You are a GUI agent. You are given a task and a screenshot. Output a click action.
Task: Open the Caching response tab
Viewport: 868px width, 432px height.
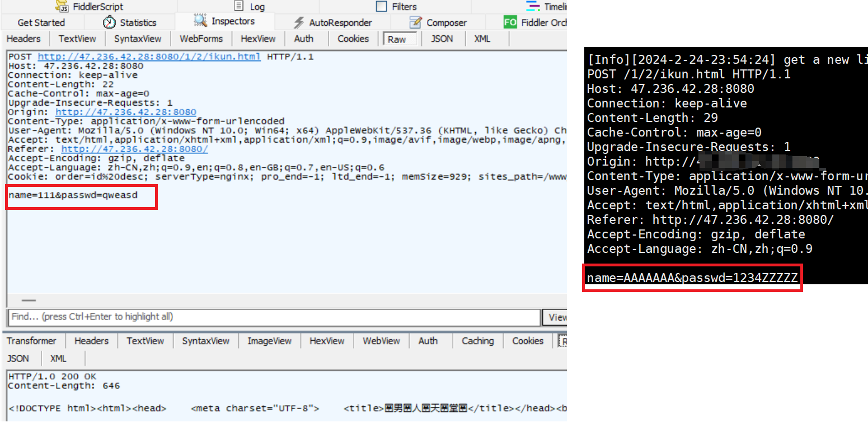478,341
